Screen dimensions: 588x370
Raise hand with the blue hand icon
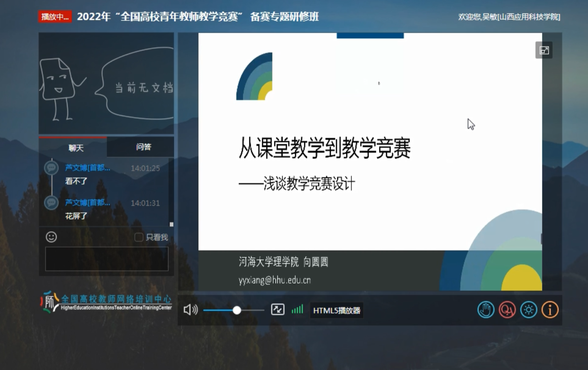point(486,310)
